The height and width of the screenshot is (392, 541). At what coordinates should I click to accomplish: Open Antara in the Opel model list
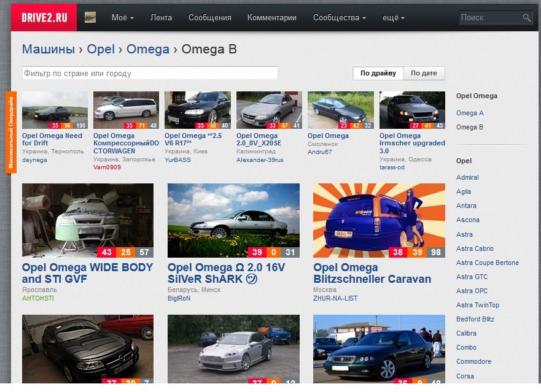[x=466, y=206]
